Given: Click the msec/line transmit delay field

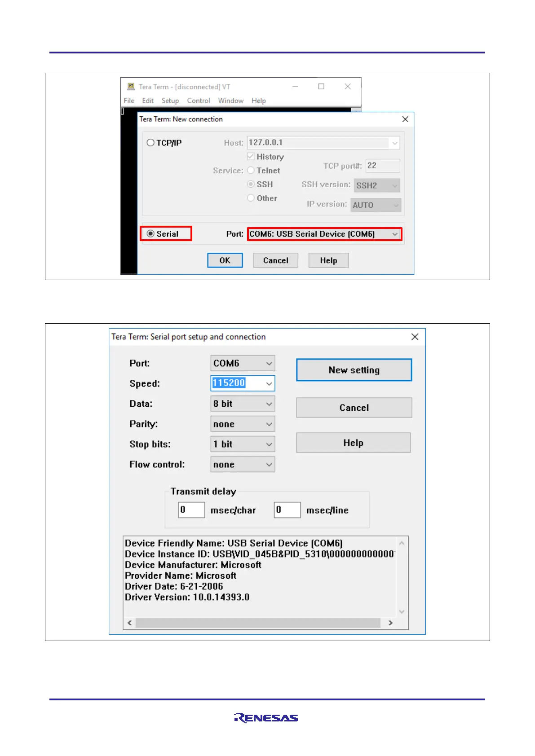Looking at the screenshot, I should coord(287,510).
